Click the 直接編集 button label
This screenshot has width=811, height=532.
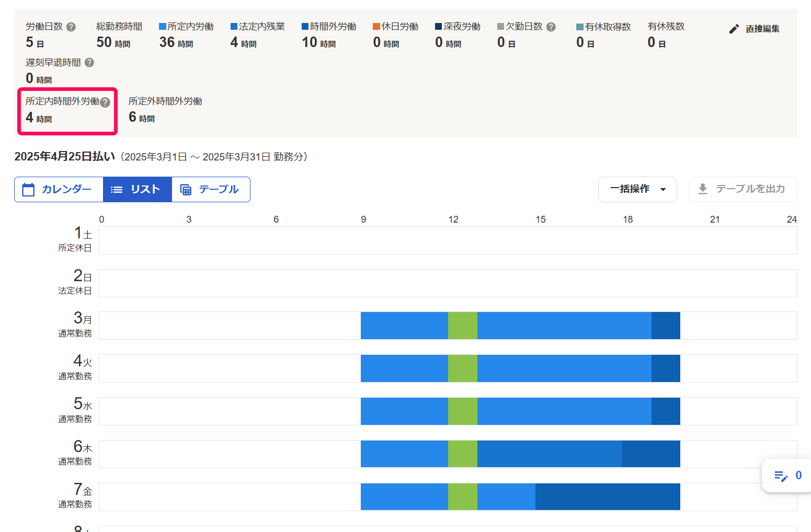(x=762, y=29)
